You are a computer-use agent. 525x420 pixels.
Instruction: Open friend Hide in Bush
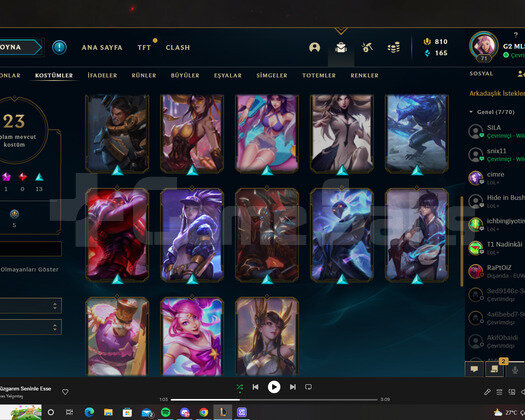click(497, 201)
